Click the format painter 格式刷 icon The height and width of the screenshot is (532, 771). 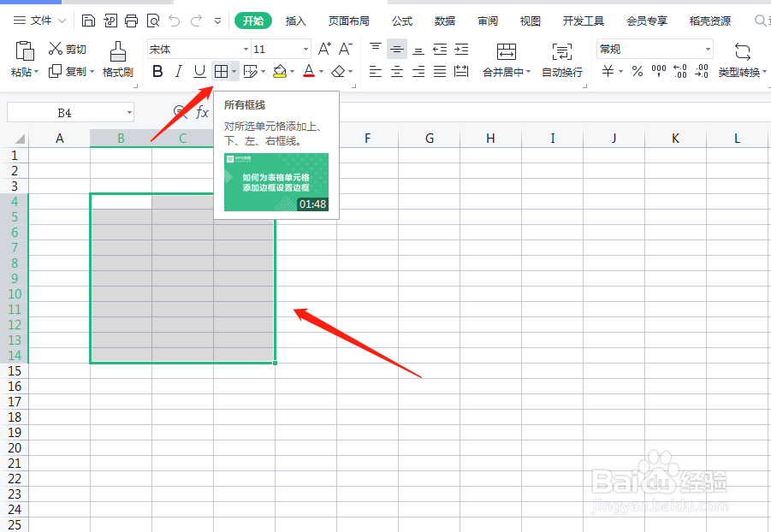pos(117,62)
